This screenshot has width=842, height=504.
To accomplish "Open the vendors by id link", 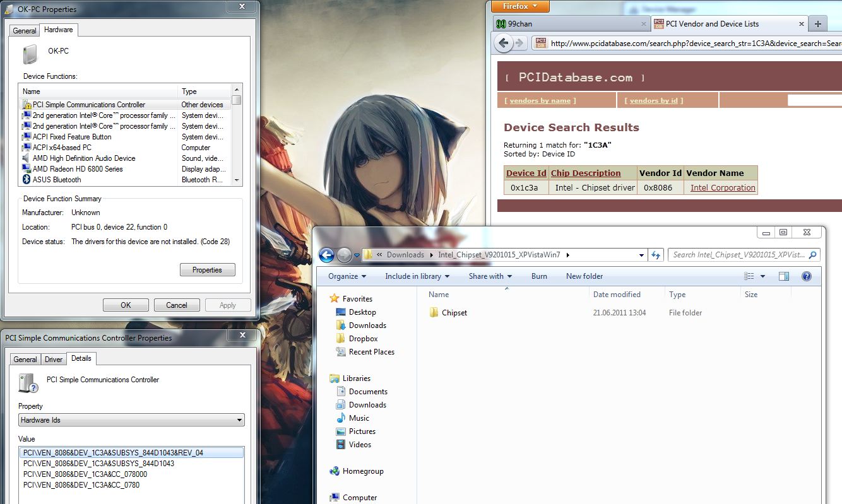I will [653, 101].
